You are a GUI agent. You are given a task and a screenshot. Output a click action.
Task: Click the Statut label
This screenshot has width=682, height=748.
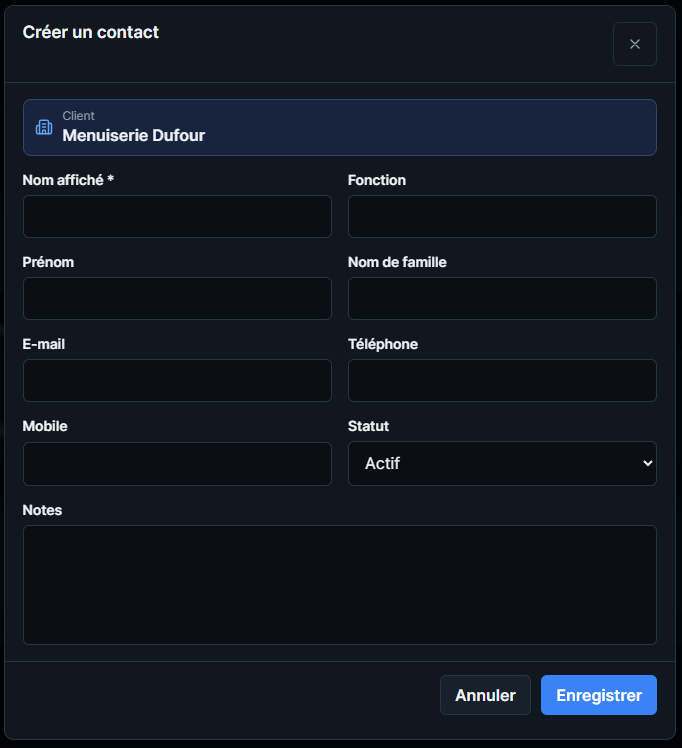click(368, 426)
